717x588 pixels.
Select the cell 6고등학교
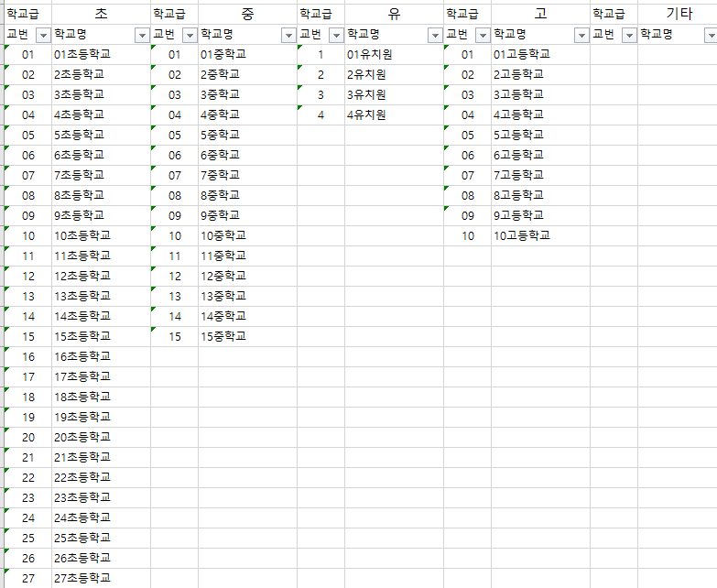[x=540, y=155]
